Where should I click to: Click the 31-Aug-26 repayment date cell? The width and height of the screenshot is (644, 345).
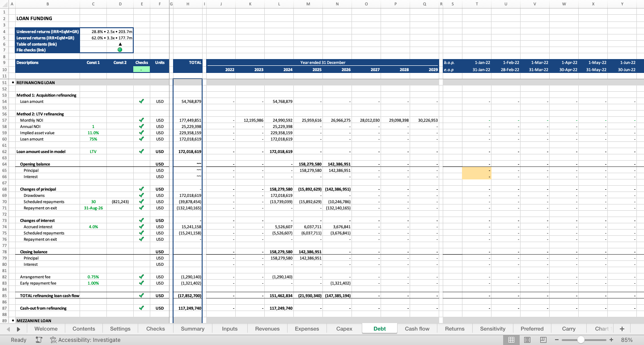pyautogui.click(x=93, y=208)
